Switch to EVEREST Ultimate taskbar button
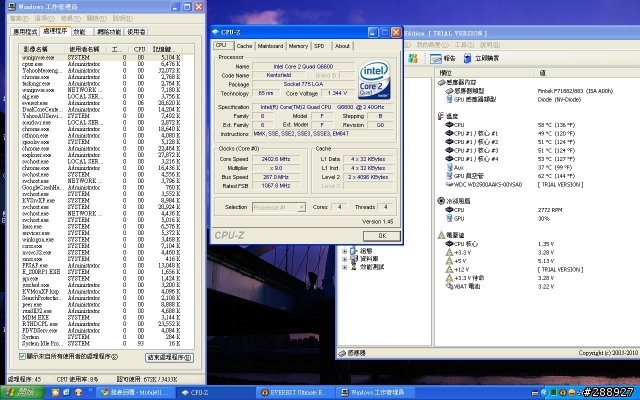The width and height of the screenshot is (640, 400). click(296, 393)
